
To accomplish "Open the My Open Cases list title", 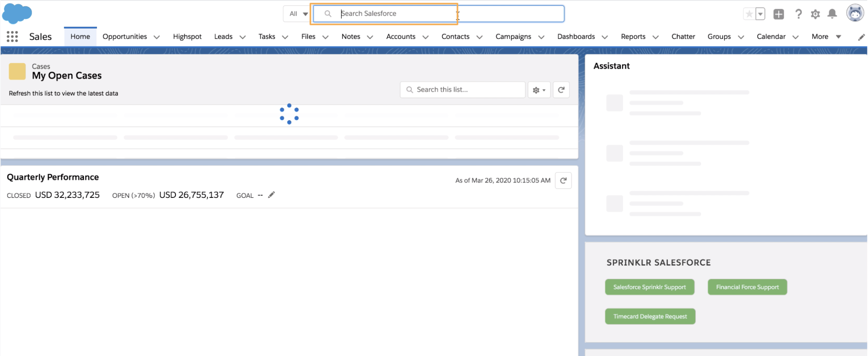I will click(x=67, y=76).
